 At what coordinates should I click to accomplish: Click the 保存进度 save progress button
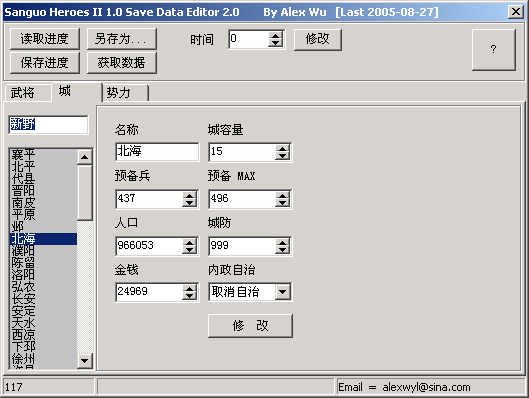coord(45,62)
